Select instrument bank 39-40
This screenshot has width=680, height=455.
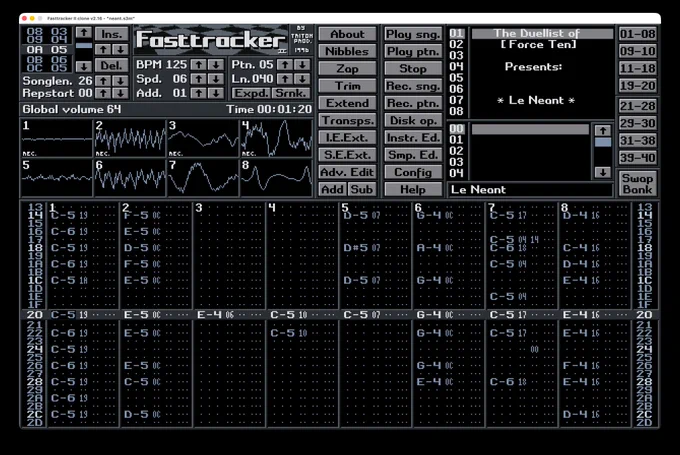tap(637, 158)
